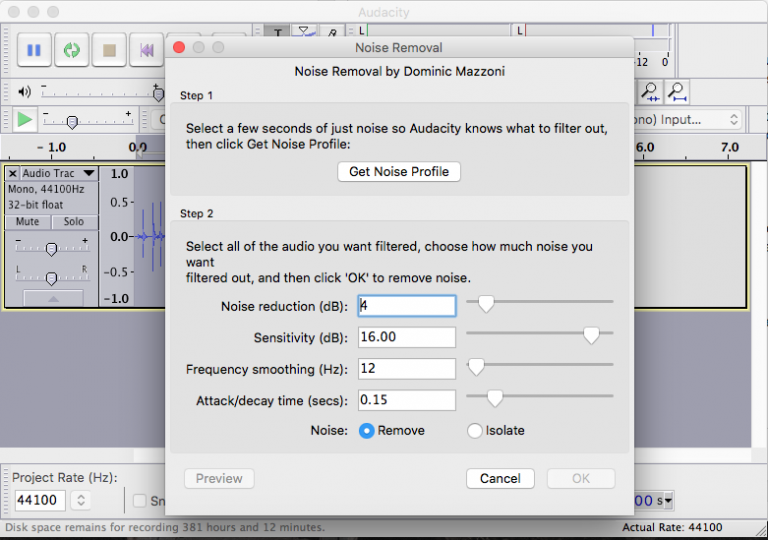The height and width of the screenshot is (540, 768).
Task: Click Cancel in Noise Removal dialog
Action: [500, 479]
